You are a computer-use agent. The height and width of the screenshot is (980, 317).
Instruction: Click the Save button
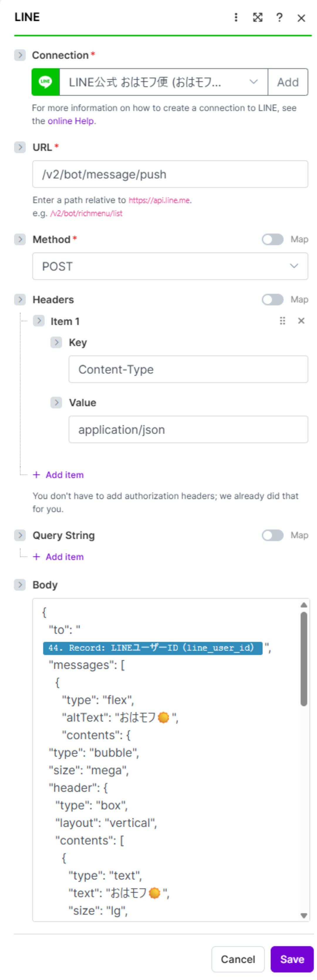click(292, 959)
